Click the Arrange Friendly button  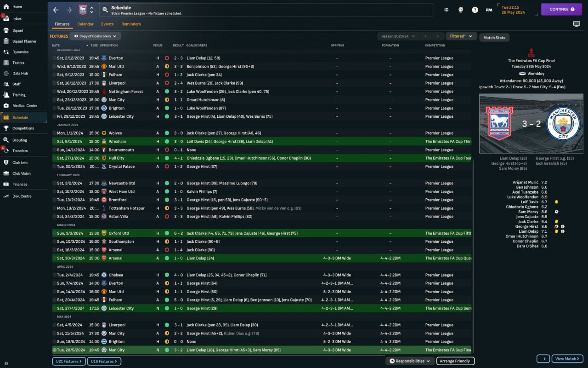(455, 361)
